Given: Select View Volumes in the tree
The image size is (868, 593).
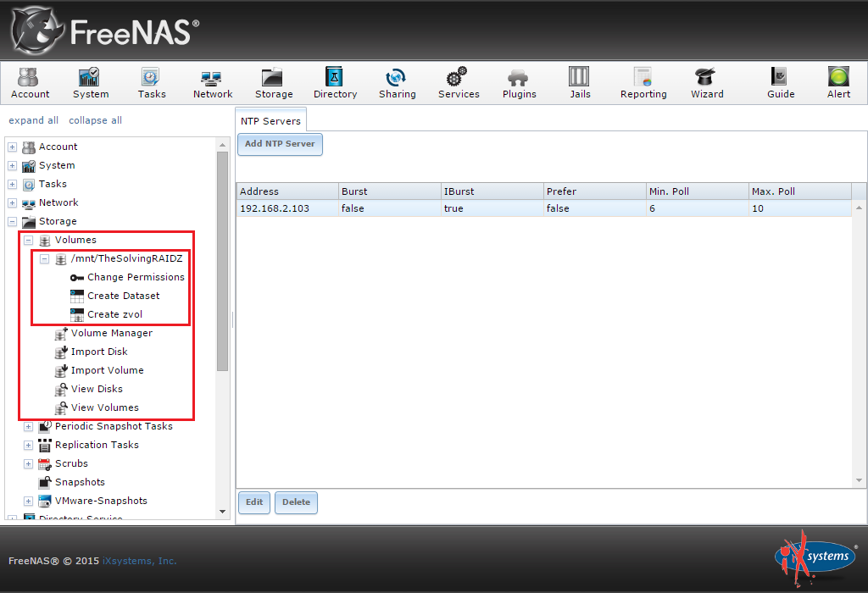Looking at the screenshot, I should point(105,407).
